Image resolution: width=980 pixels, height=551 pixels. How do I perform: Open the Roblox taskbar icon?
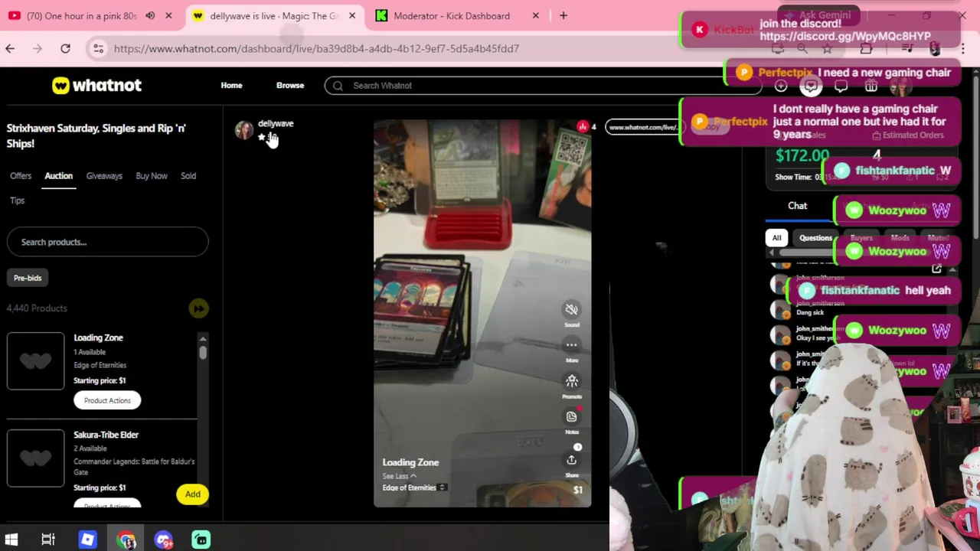coord(87,540)
